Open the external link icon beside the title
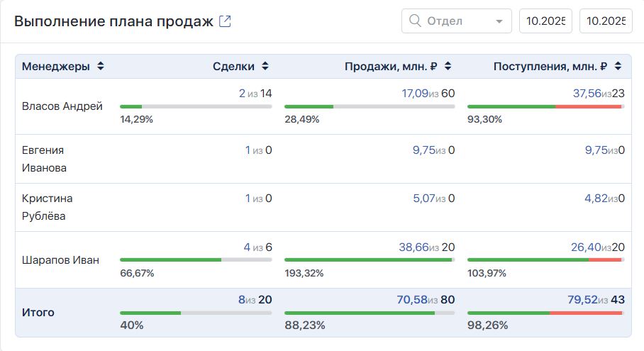This screenshot has height=351, width=644. pos(225,21)
